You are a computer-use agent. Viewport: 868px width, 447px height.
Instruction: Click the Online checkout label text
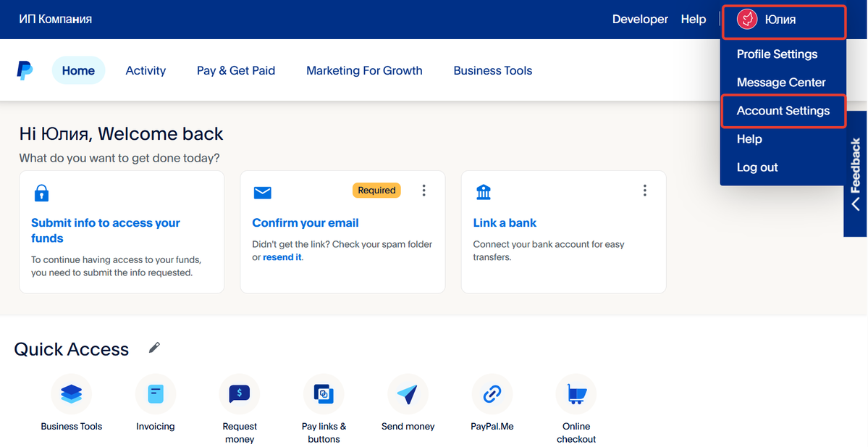pyautogui.click(x=576, y=433)
